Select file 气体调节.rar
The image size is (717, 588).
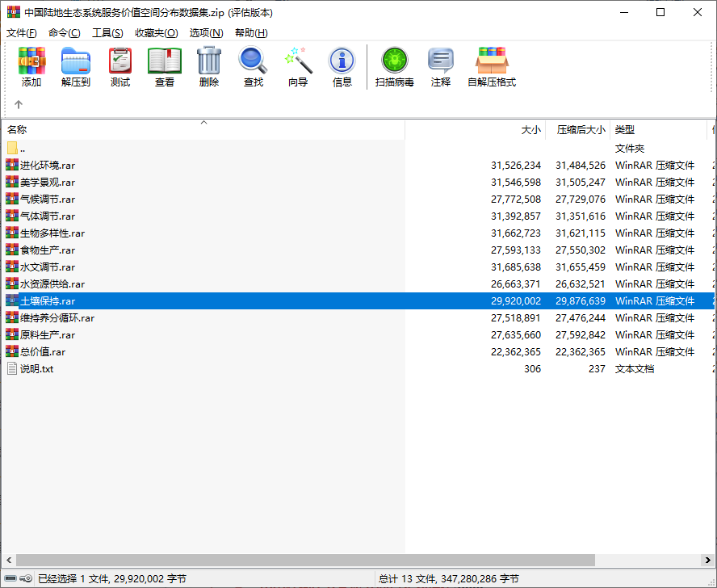pyautogui.click(x=48, y=216)
